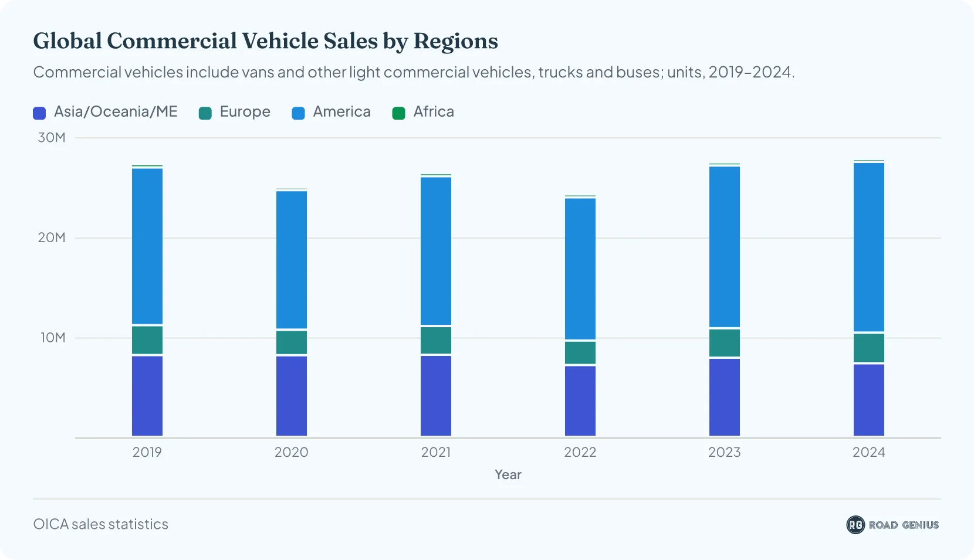Click the 2019 x-axis label
This screenshot has height=560, width=974.
point(147,452)
